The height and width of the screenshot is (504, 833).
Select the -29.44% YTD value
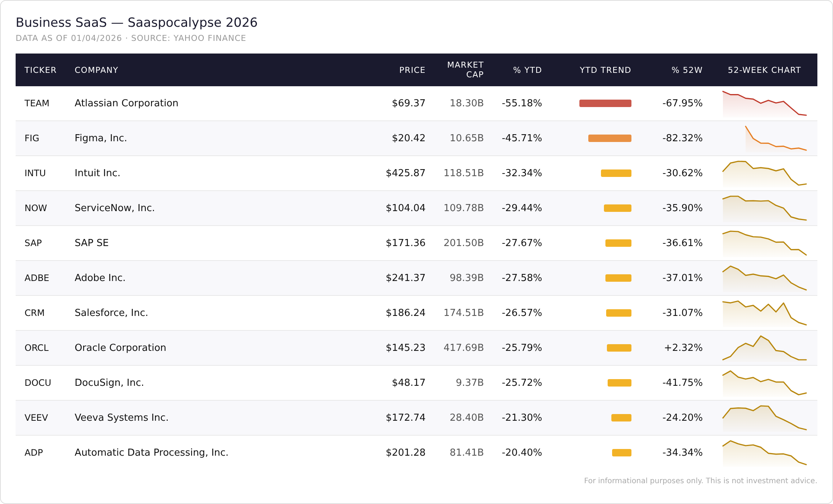[522, 208]
